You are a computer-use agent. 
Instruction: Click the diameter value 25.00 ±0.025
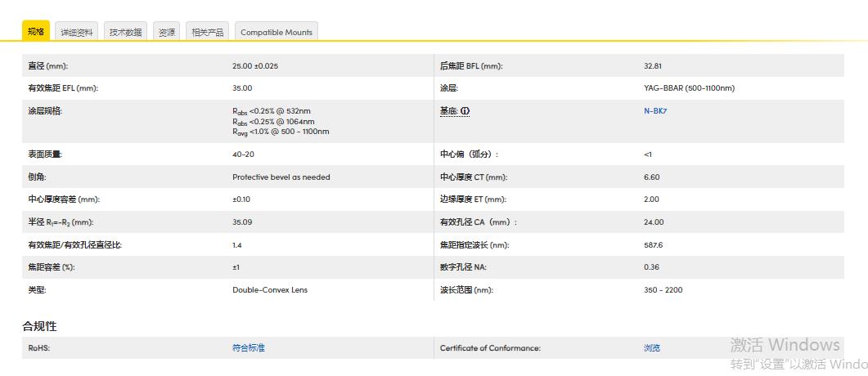(260, 65)
